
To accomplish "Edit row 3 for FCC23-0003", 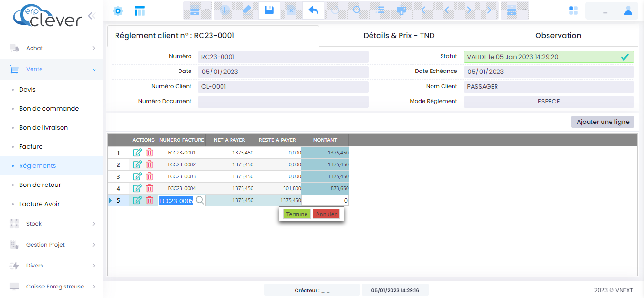I will click(x=137, y=176).
